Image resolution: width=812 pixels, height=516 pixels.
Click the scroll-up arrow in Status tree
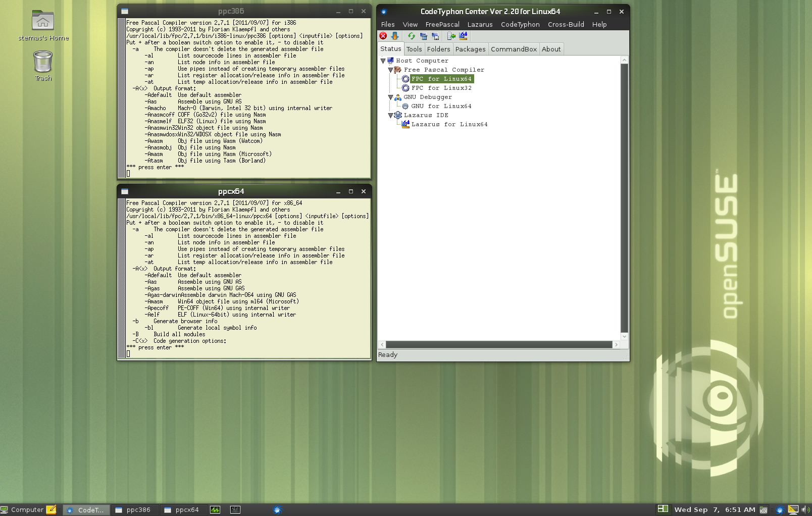pos(624,60)
